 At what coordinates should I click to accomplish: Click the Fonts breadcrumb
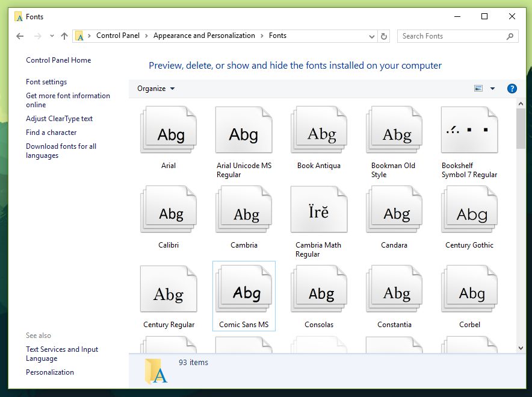[x=277, y=36]
